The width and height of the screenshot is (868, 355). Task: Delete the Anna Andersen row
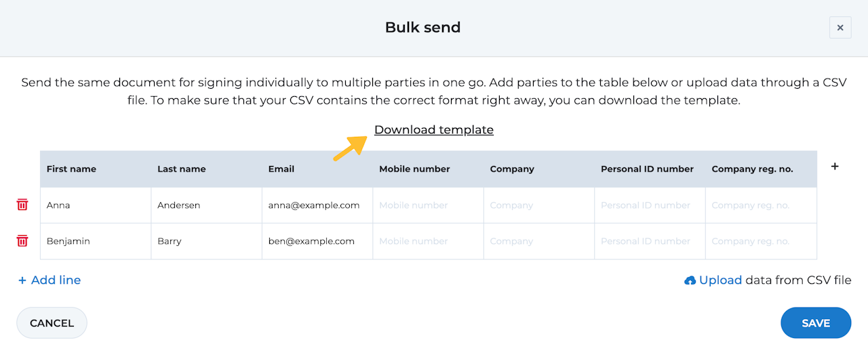[x=22, y=205]
